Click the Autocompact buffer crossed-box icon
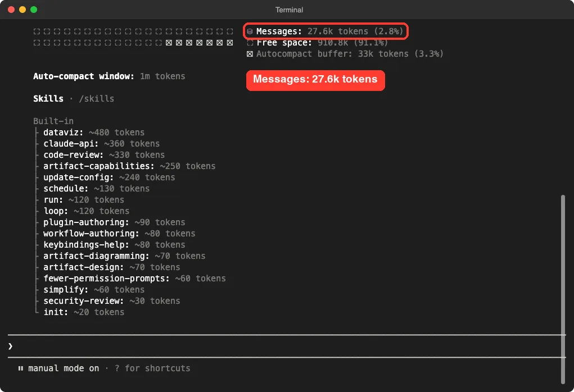Screen dimensions: 574x392 (x=250, y=54)
